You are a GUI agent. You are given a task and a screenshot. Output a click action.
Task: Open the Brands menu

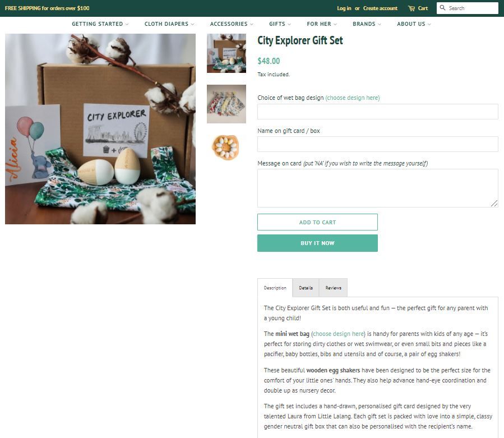tap(367, 24)
